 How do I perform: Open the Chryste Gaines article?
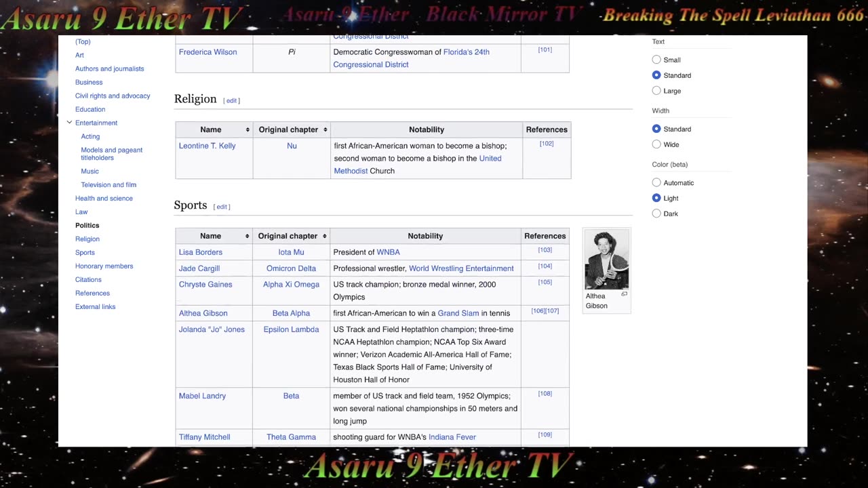[x=205, y=285]
